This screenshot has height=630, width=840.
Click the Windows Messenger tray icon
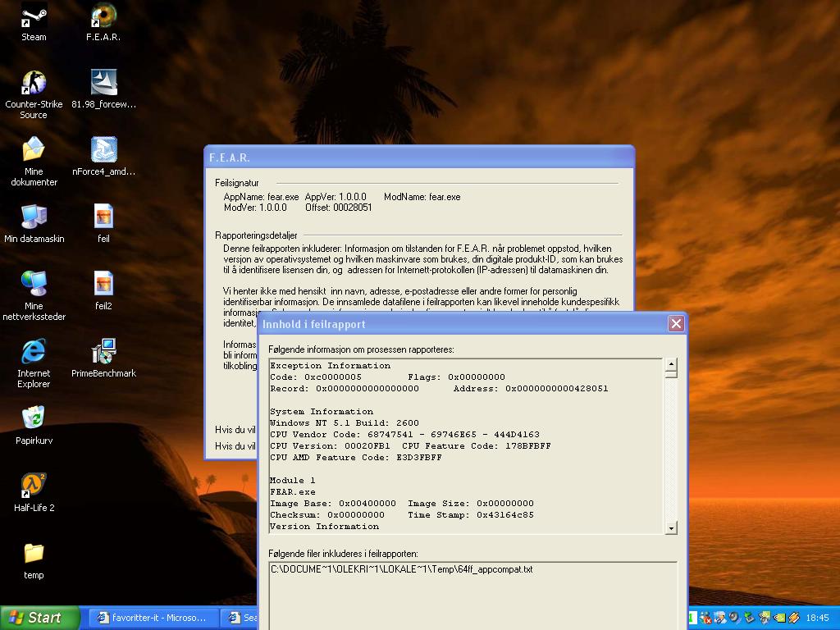point(706,619)
